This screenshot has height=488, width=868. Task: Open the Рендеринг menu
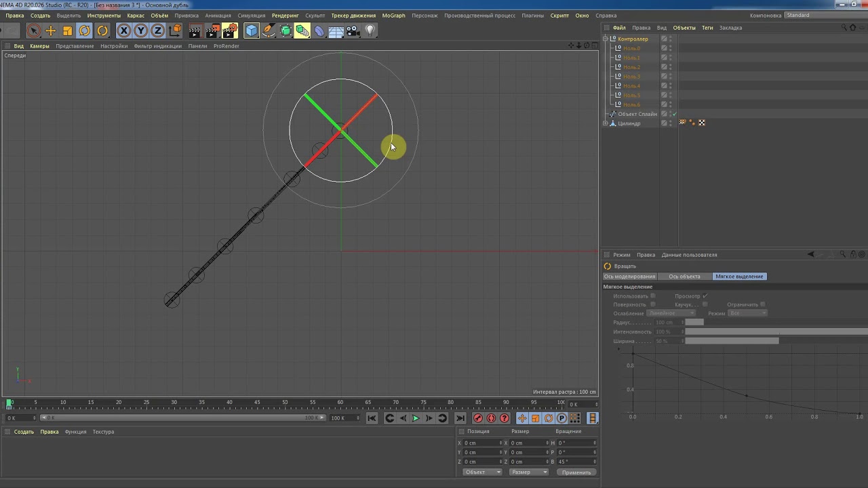click(x=285, y=16)
